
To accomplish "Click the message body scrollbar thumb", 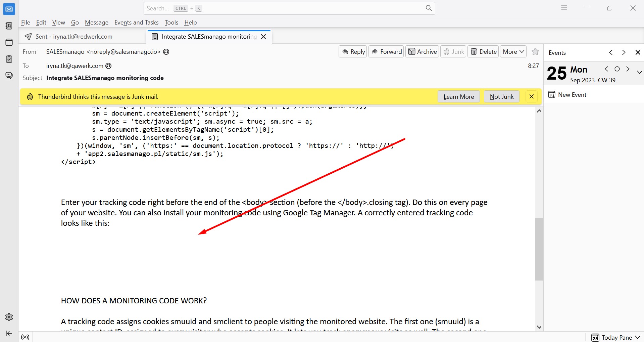I will [539, 249].
